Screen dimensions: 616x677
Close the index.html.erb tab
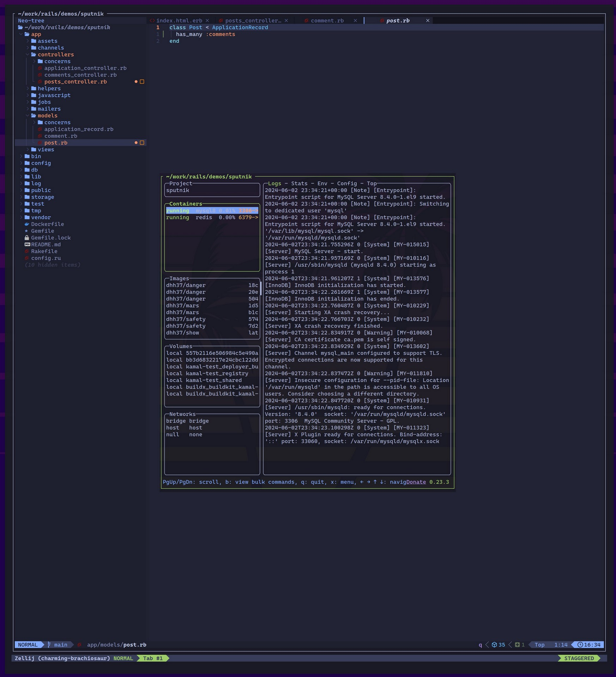pyautogui.click(x=207, y=21)
